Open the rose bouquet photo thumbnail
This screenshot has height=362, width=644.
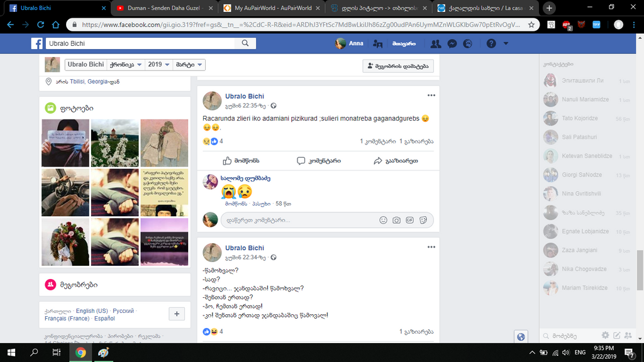pyautogui.click(x=65, y=242)
